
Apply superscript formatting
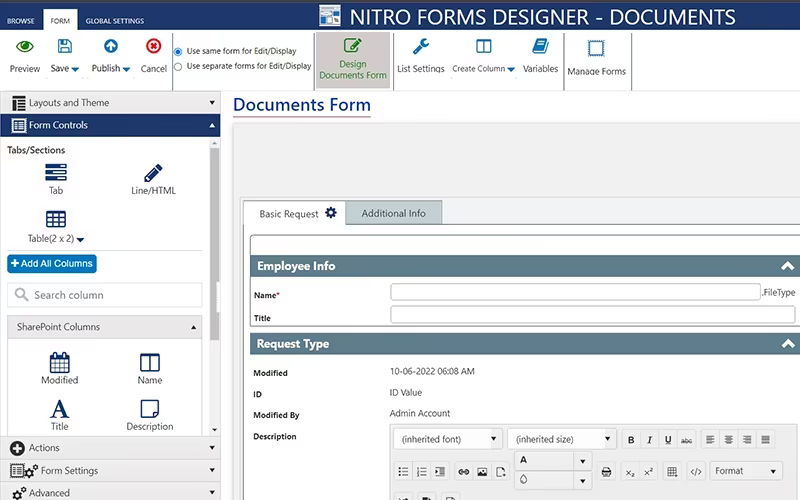coord(648,472)
